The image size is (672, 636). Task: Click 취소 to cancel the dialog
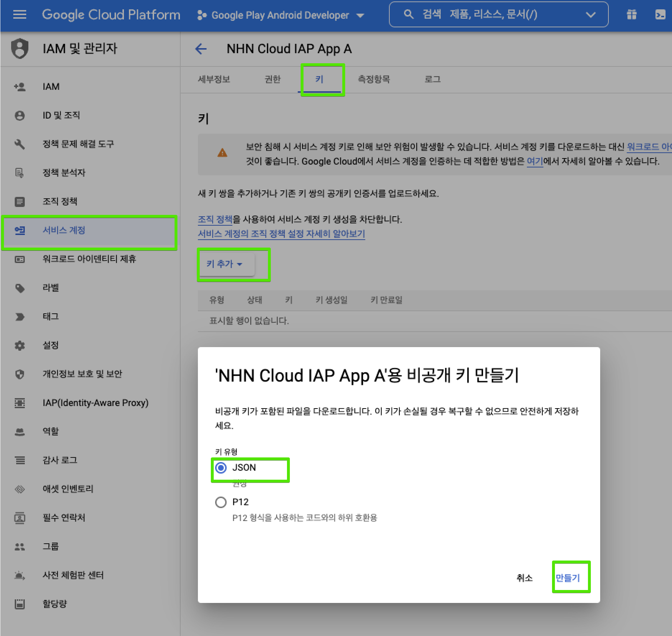click(524, 578)
